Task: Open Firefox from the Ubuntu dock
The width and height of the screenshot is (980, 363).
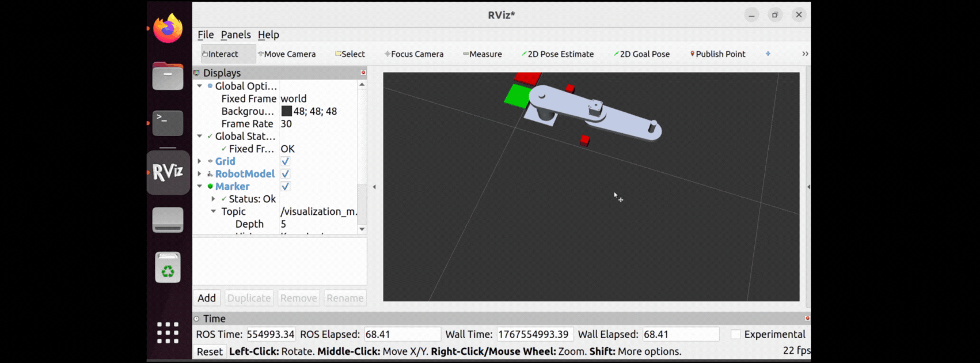Action: 168,28
